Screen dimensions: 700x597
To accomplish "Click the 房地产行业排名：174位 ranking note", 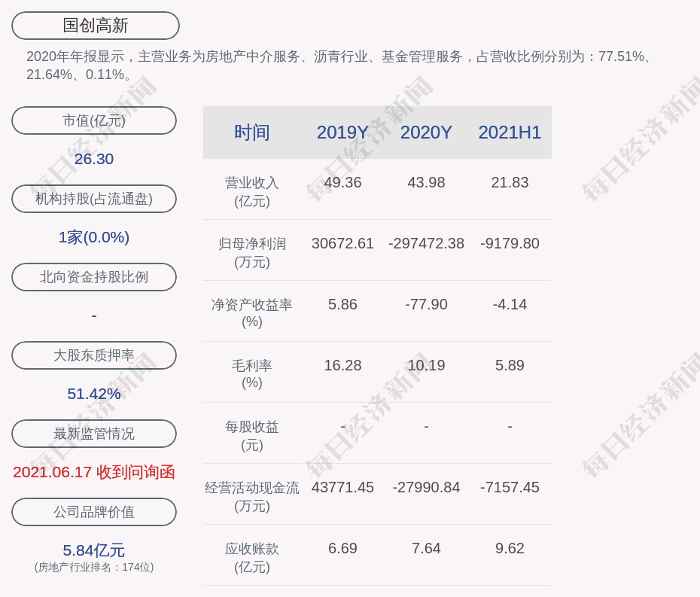I will (x=94, y=568).
